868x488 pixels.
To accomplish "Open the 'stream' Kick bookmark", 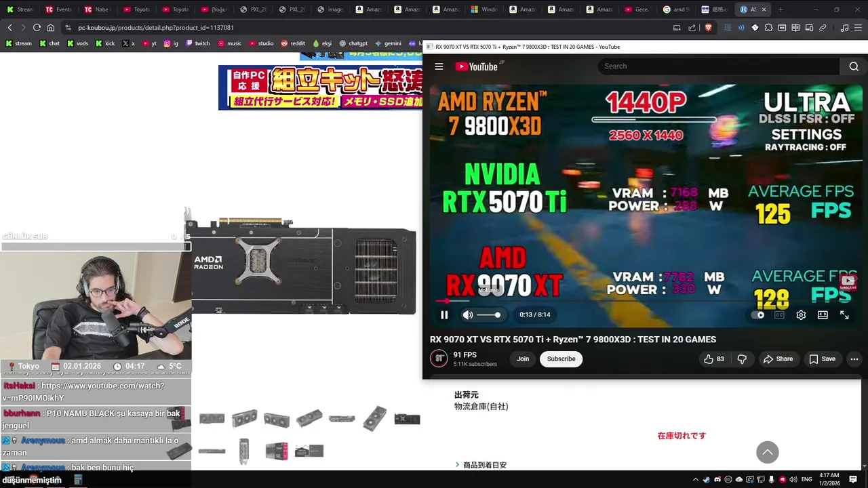I will click(x=18, y=43).
